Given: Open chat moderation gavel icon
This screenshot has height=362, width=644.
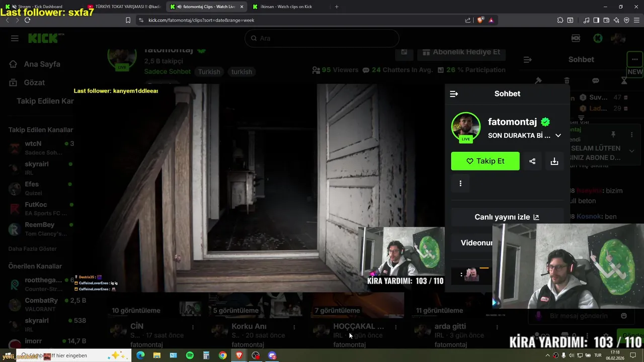Looking at the screenshot, I should point(538,80).
